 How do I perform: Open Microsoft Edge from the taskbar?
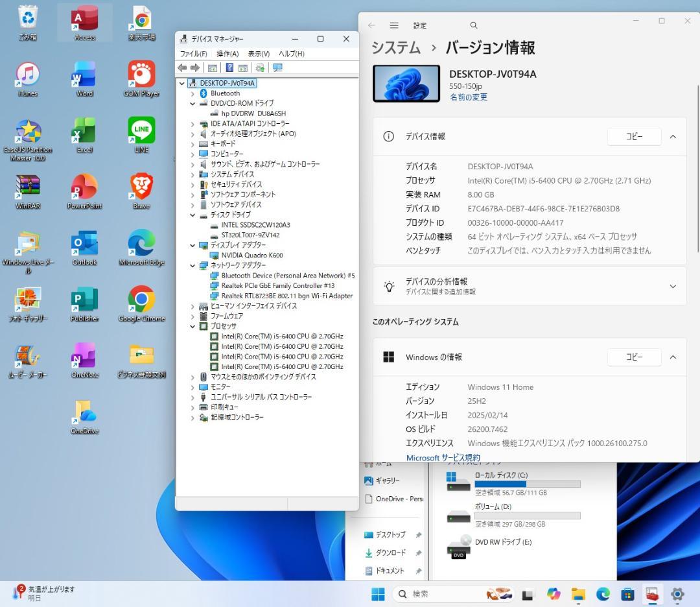click(602, 594)
